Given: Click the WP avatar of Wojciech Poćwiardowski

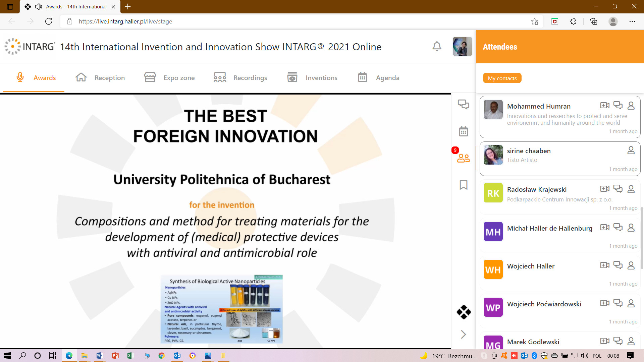Looking at the screenshot, I should (x=493, y=307).
